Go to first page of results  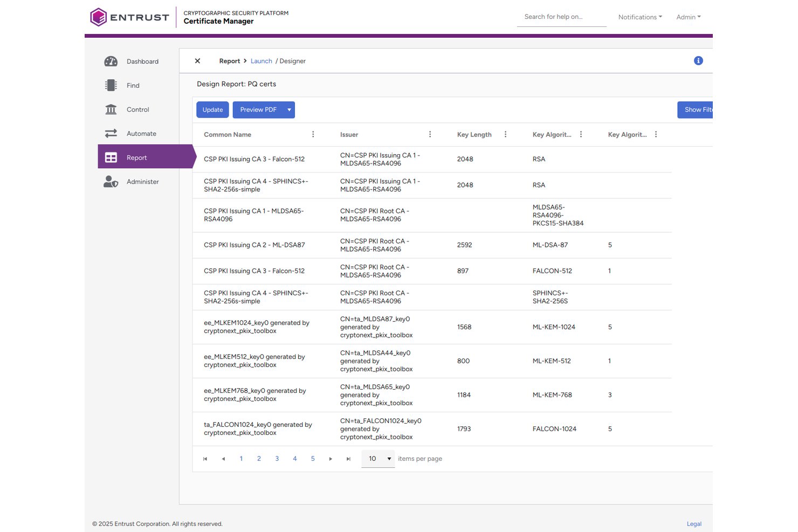[205, 459]
